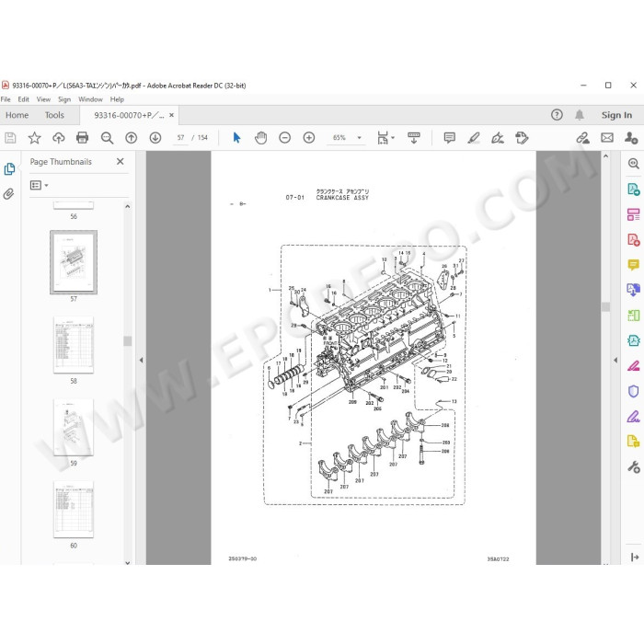Expand the right tools pane arrow
The image size is (644, 644).
(x=634, y=557)
